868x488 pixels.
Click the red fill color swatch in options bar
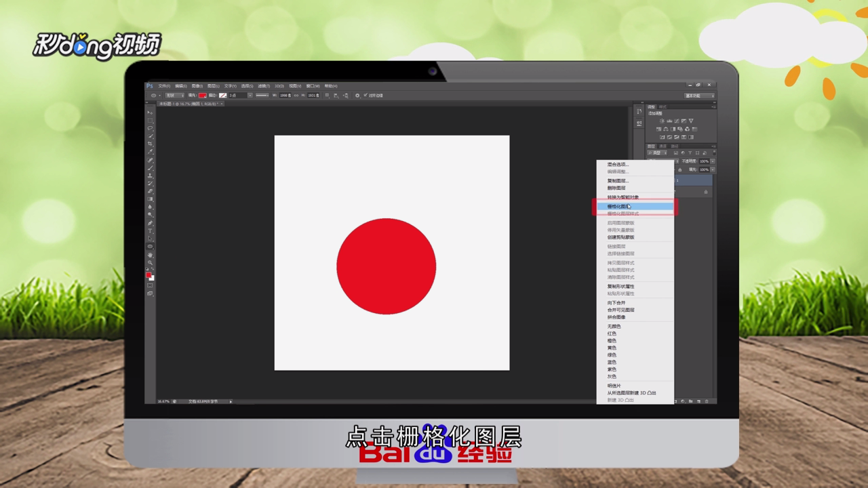[x=203, y=96]
